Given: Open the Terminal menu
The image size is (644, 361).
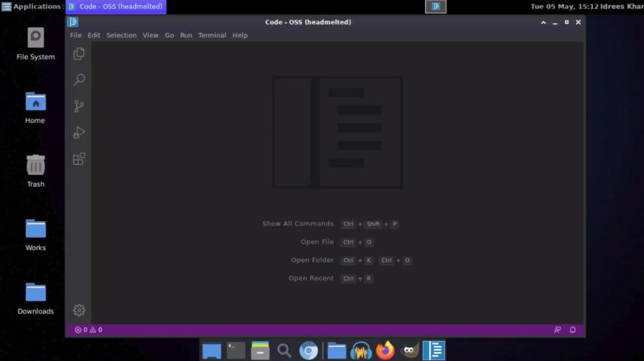Looking at the screenshot, I should tap(212, 35).
